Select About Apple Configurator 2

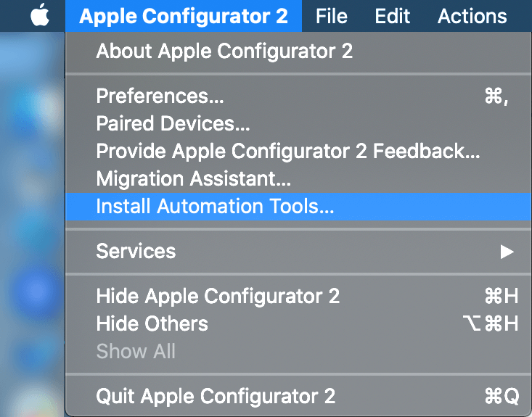(x=224, y=51)
